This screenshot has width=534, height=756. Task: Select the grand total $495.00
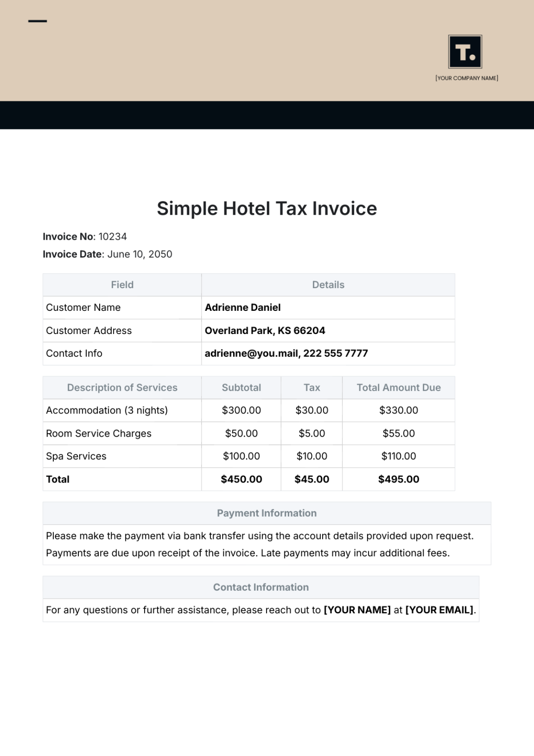pyautogui.click(x=399, y=479)
